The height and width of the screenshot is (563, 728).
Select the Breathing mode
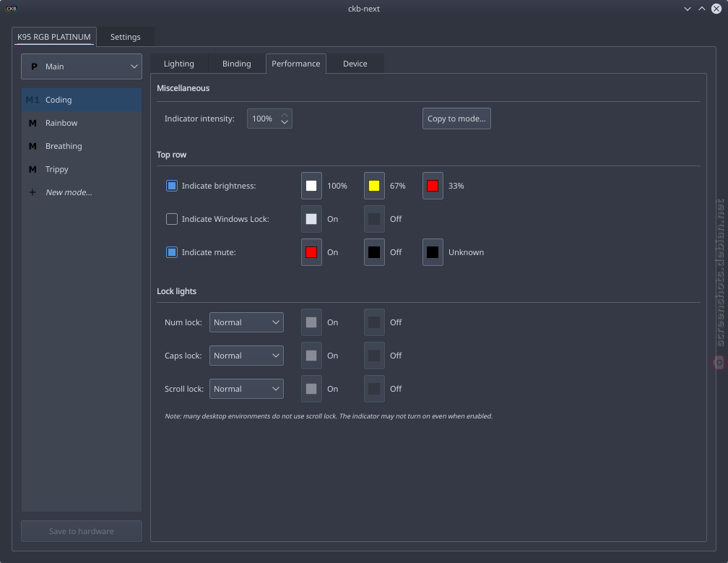pyautogui.click(x=82, y=146)
